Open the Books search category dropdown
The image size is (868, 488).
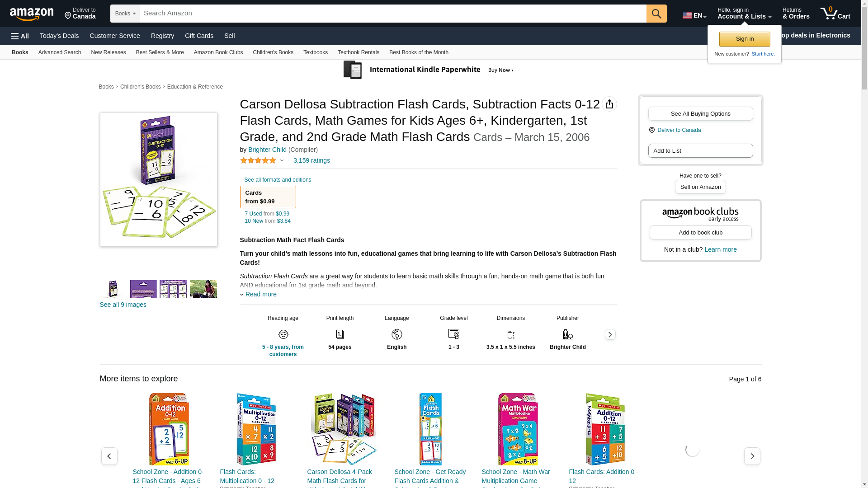(x=125, y=14)
